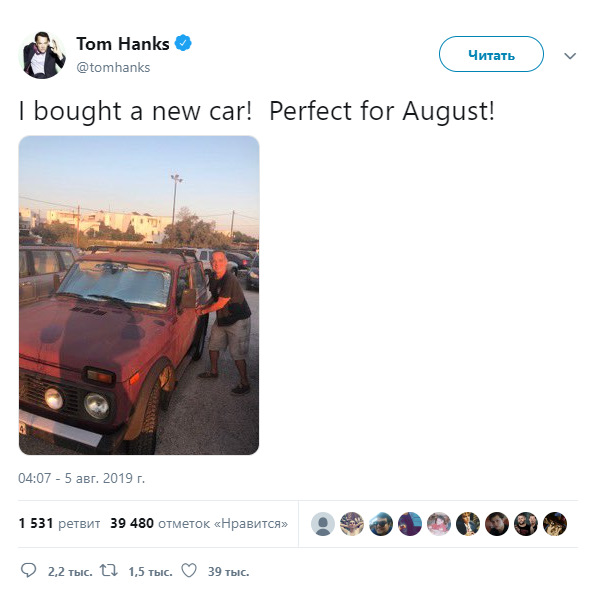Click the Читать follow button

(x=491, y=54)
